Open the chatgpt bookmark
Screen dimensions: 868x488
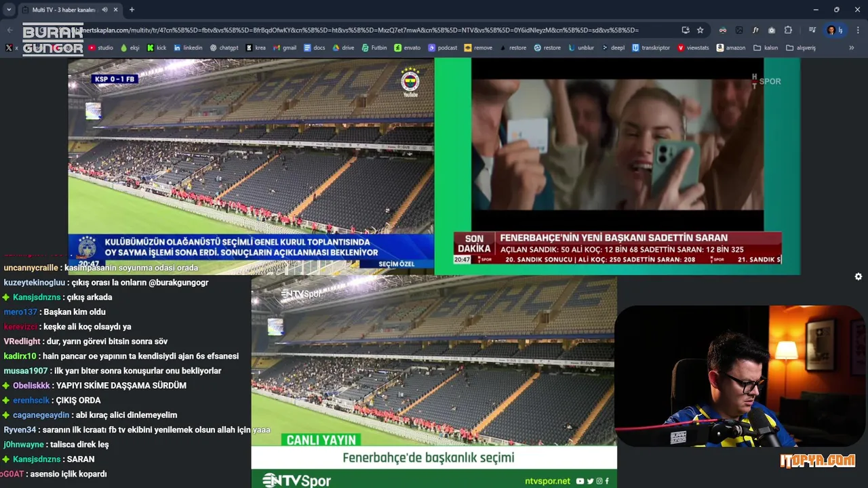pyautogui.click(x=224, y=48)
